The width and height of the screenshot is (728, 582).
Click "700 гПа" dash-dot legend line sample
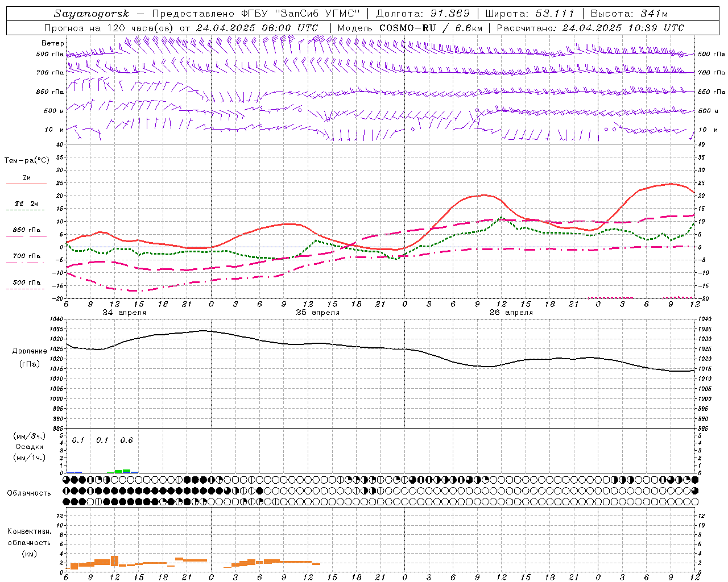tap(26, 263)
